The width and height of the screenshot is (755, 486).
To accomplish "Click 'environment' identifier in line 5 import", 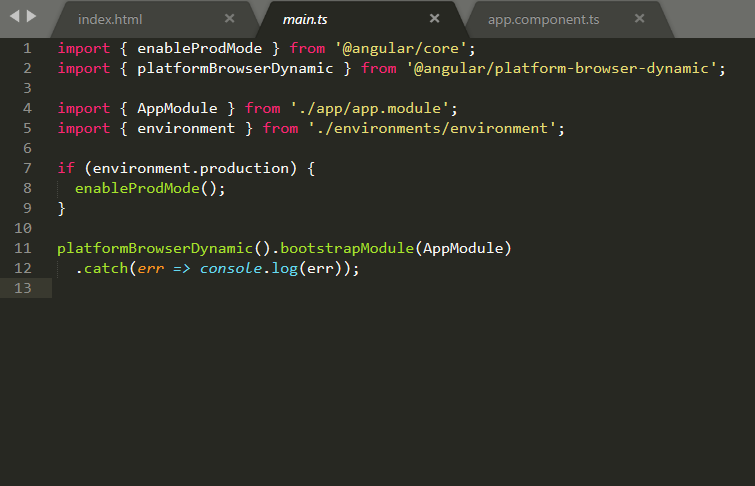I will [186, 128].
